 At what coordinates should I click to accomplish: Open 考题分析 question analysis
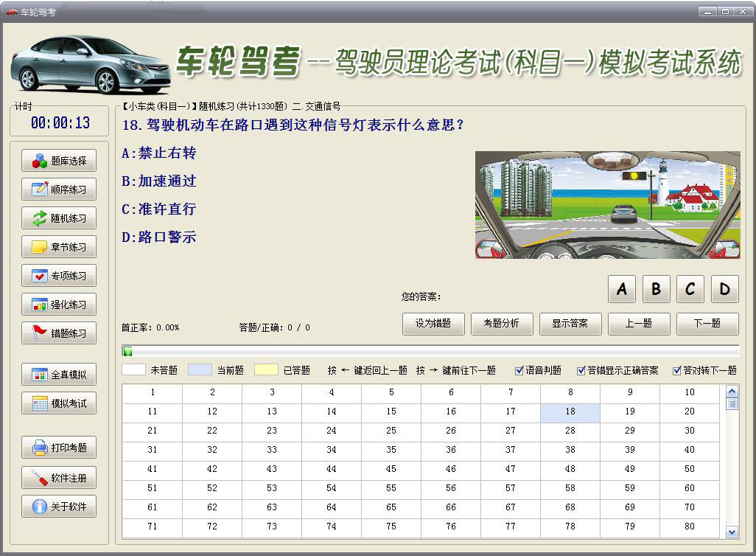pyautogui.click(x=502, y=324)
